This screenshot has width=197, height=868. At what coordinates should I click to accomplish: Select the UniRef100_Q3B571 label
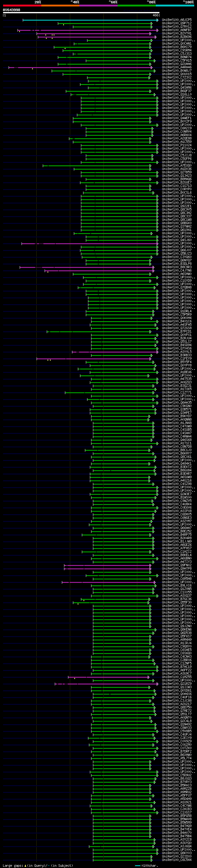pos(177,410)
